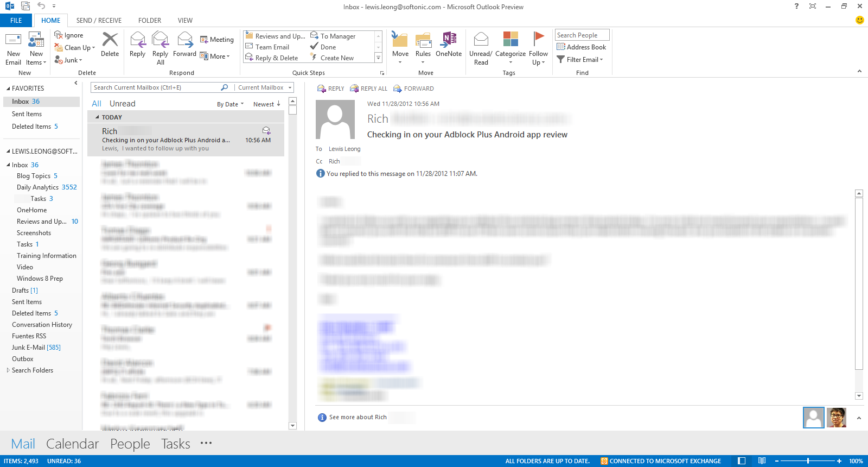The image size is (868, 467).
Task: Click REPLY in the reading pane
Action: [331, 89]
